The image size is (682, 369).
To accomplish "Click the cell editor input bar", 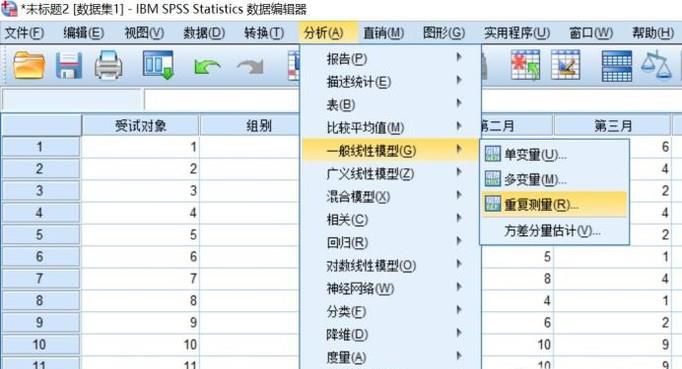I will coord(222,100).
